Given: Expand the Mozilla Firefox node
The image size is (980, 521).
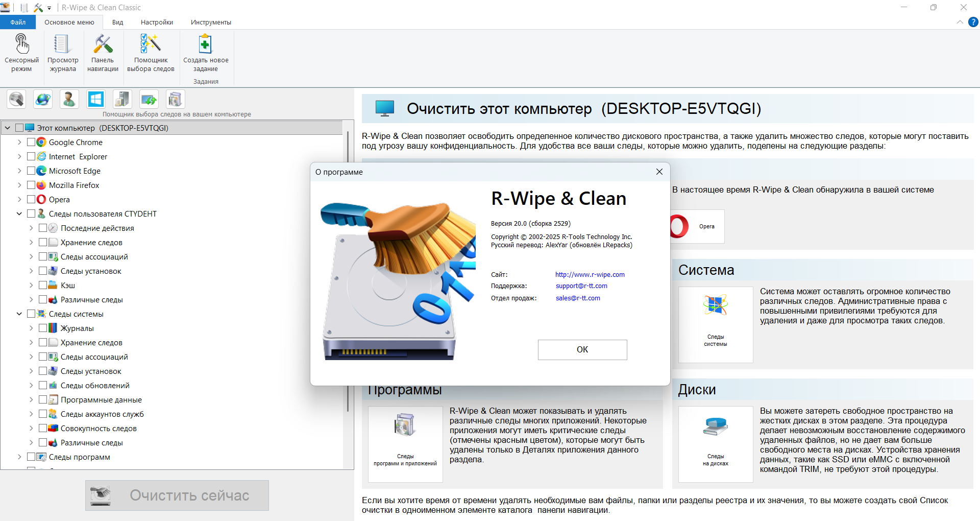Looking at the screenshot, I should coord(19,185).
